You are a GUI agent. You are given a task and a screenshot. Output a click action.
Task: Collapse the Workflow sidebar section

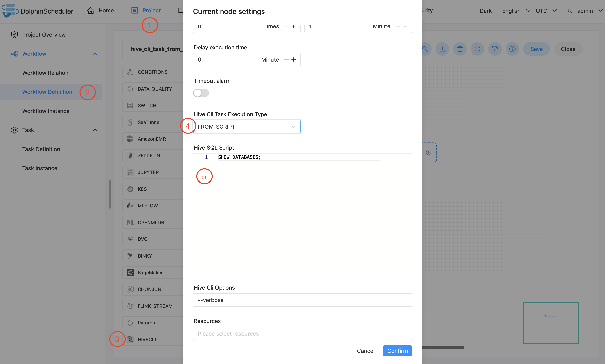tap(95, 54)
